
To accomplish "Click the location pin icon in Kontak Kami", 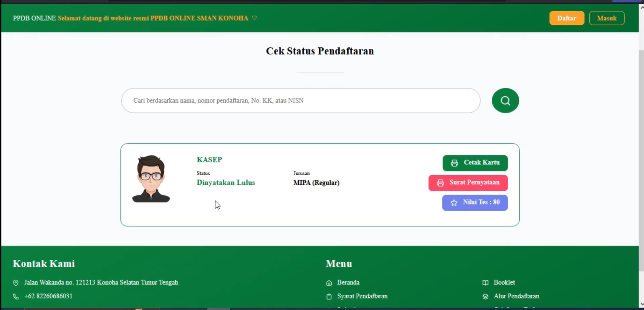I will [x=16, y=283].
